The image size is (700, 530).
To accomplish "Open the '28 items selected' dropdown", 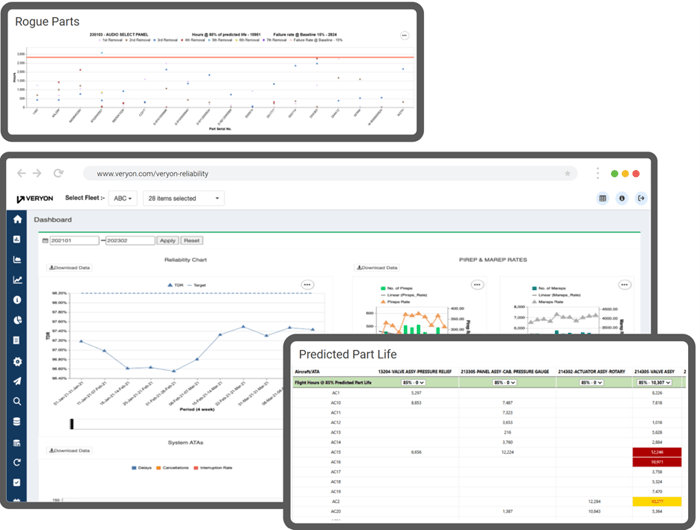I will tap(183, 198).
